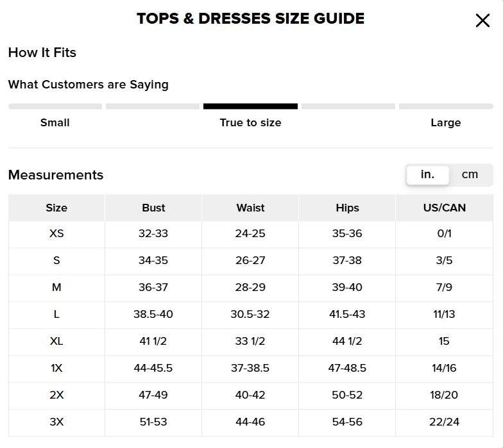Click the Bust column header

[x=153, y=208]
